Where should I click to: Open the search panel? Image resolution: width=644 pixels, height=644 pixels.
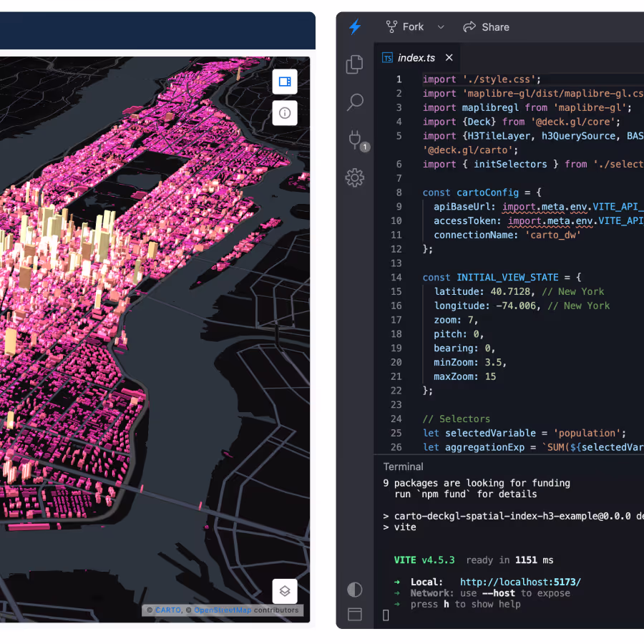click(355, 102)
